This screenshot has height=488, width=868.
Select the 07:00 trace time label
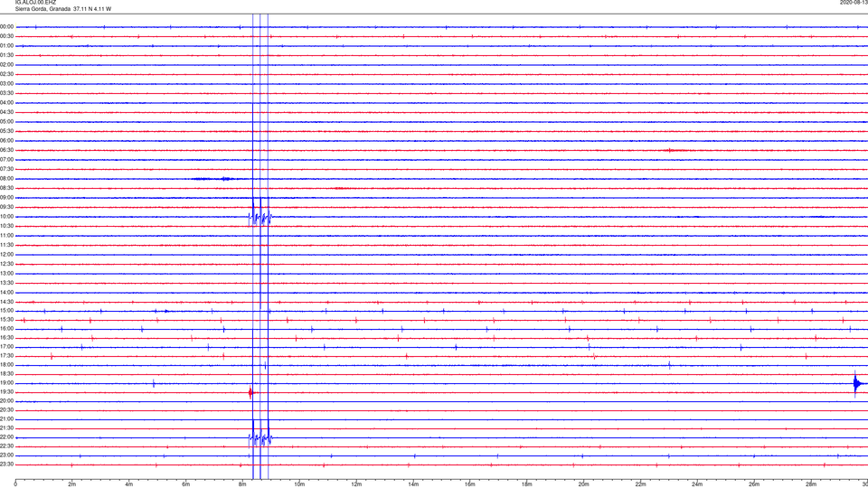pyautogui.click(x=7, y=159)
